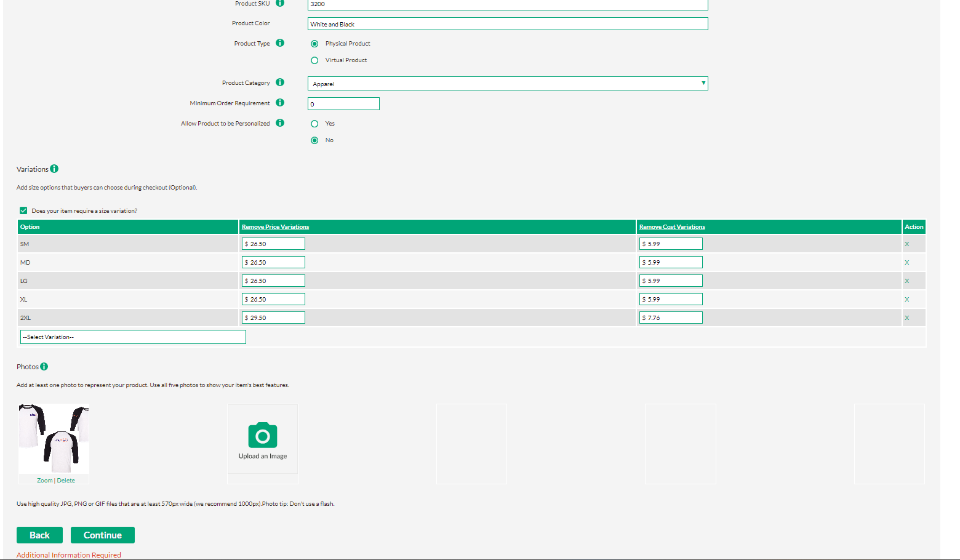Choose No for product personalization
Viewport: 960px width, 560px height.
[x=314, y=140]
